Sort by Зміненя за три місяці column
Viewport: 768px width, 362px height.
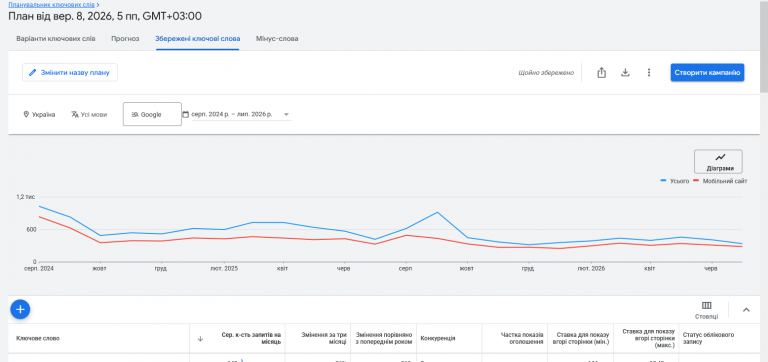[x=325, y=338]
